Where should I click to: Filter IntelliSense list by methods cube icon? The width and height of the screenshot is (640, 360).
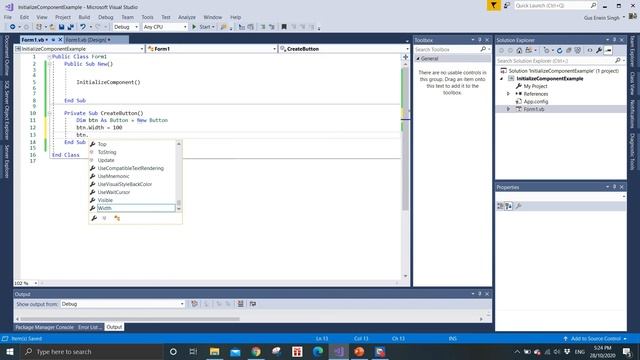104,218
